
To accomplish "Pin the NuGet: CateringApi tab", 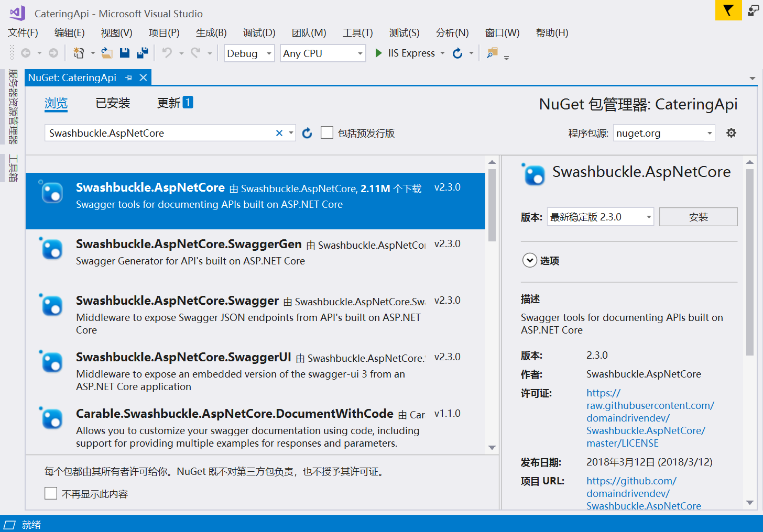I will point(129,77).
